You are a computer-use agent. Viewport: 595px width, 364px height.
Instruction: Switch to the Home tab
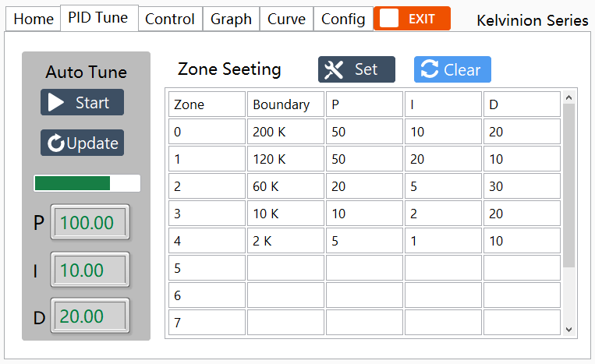coord(34,19)
